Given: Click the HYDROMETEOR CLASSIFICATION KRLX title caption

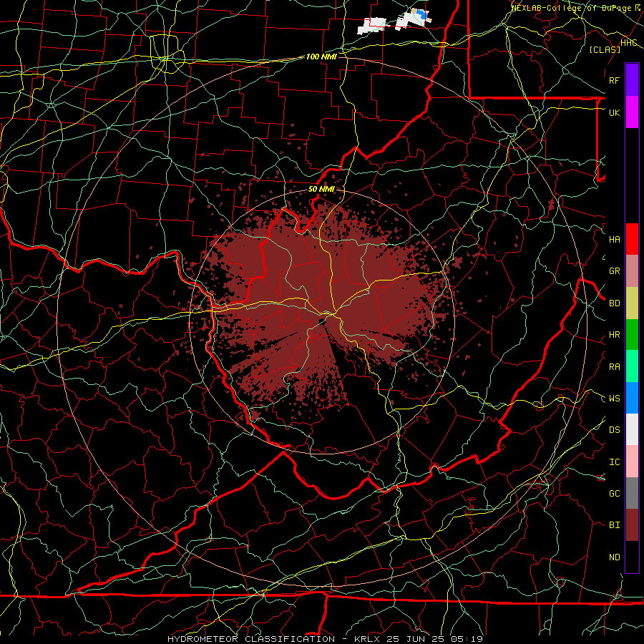Looking at the screenshot, I should [325, 639].
